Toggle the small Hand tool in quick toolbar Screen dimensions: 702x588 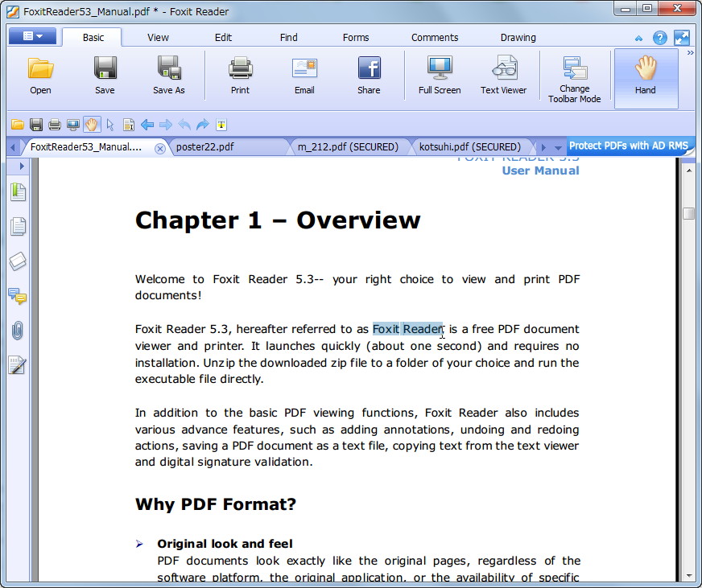[x=92, y=125]
